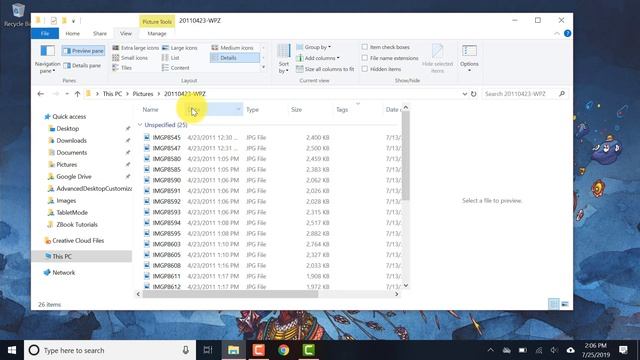The width and height of the screenshot is (640, 360).
Task: Open the Navigation pane dropdown button
Action: pyautogui.click(x=47, y=59)
